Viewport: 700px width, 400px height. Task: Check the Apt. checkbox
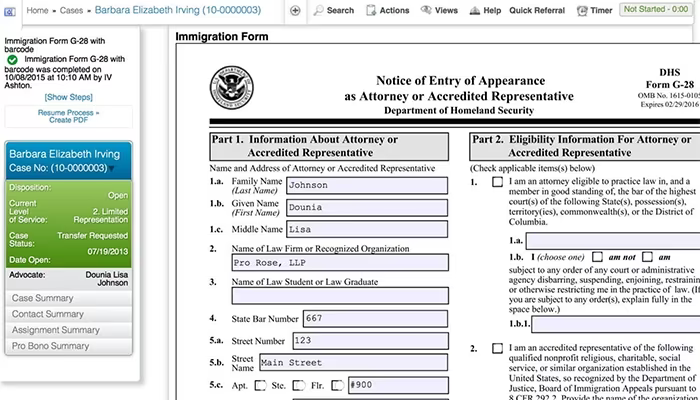261,385
